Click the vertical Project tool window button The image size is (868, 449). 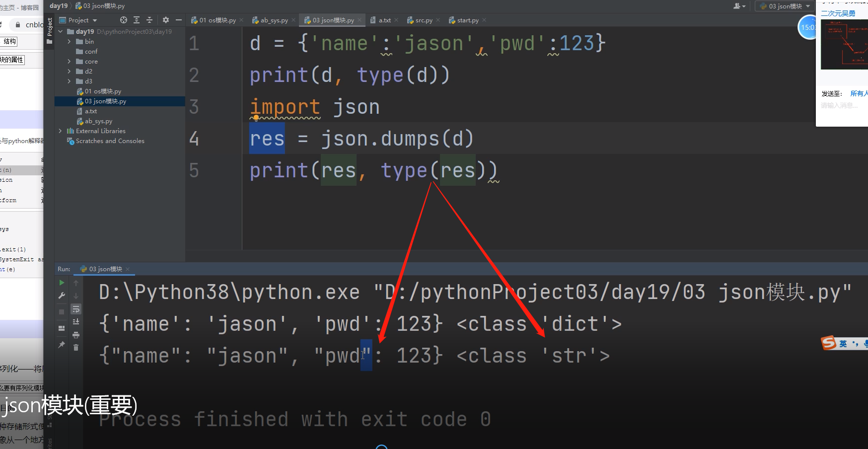coord(49,31)
